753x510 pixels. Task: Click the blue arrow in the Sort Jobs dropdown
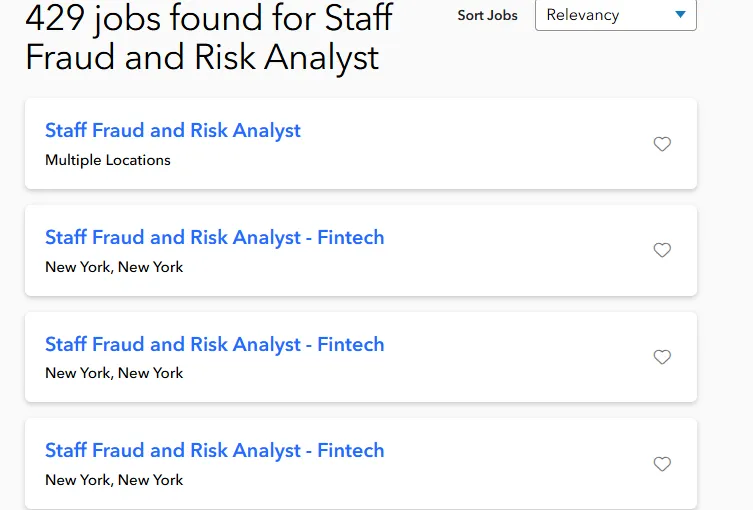[x=681, y=15]
